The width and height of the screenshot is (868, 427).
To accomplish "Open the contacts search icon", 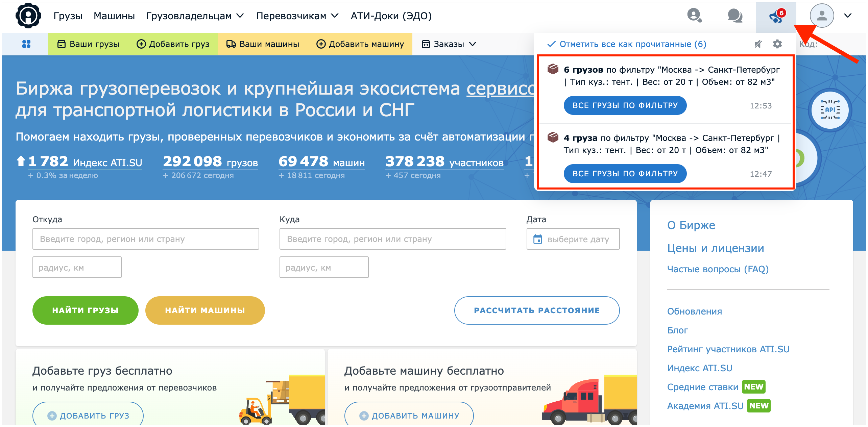I will pos(694,16).
